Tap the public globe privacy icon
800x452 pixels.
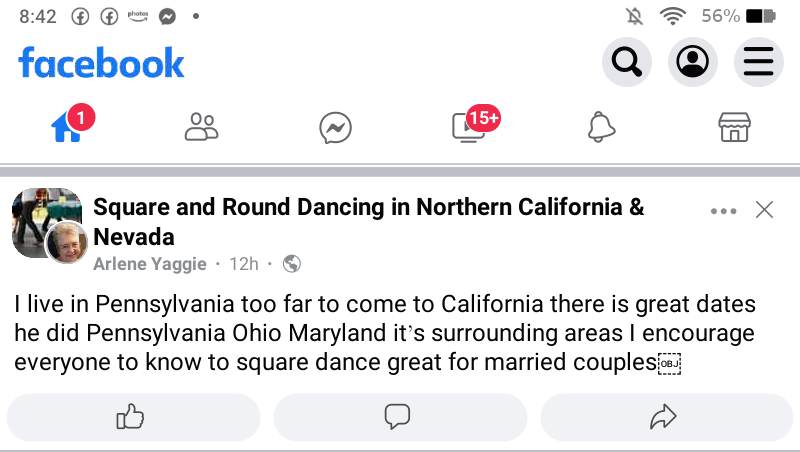click(x=292, y=264)
